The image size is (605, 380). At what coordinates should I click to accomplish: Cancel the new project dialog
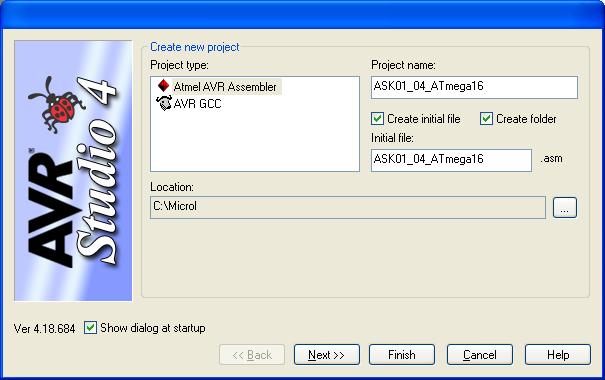pos(480,355)
